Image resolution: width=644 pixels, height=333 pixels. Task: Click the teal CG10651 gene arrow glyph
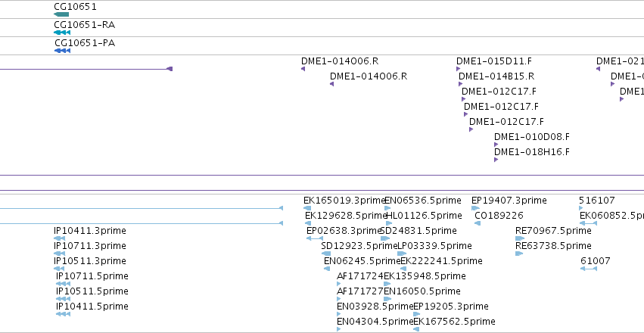(x=61, y=14)
